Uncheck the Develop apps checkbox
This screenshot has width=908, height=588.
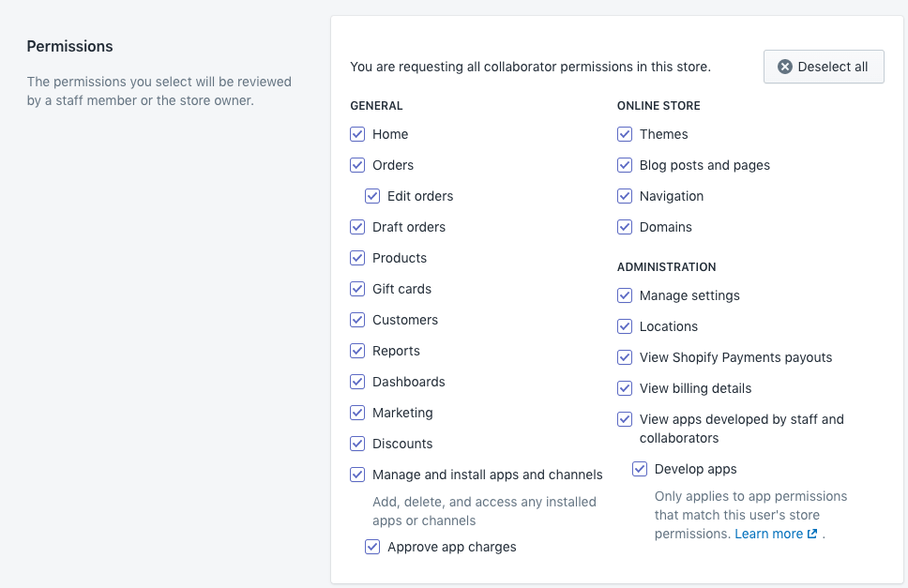(x=640, y=469)
